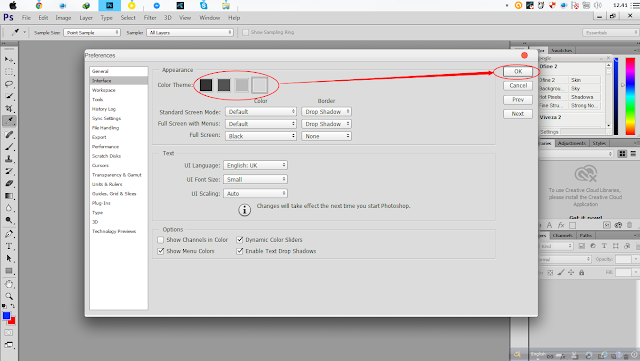Open Full Screen with Menus color dropdown
The height and width of the screenshot is (361, 640).
point(260,124)
